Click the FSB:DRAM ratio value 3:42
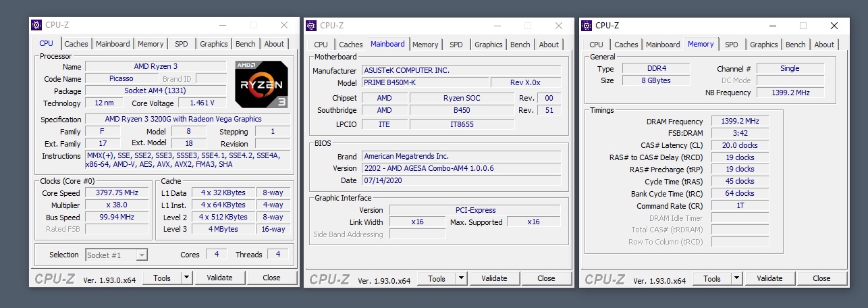 [x=740, y=133]
